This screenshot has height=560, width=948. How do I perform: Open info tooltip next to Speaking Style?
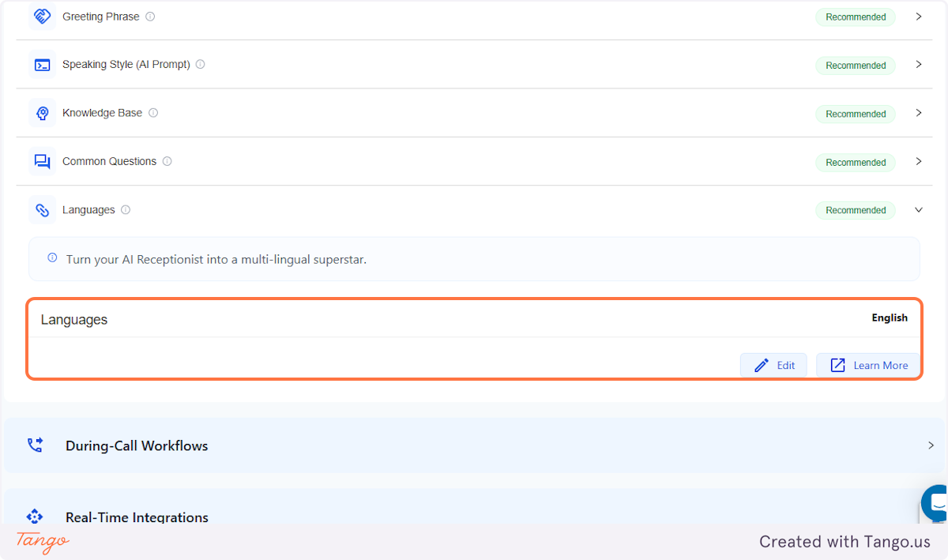(201, 65)
